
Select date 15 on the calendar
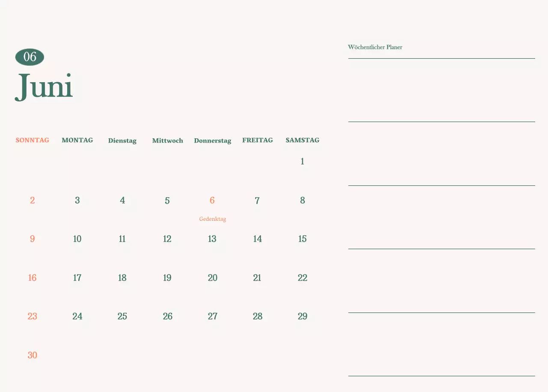coord(302,239)
